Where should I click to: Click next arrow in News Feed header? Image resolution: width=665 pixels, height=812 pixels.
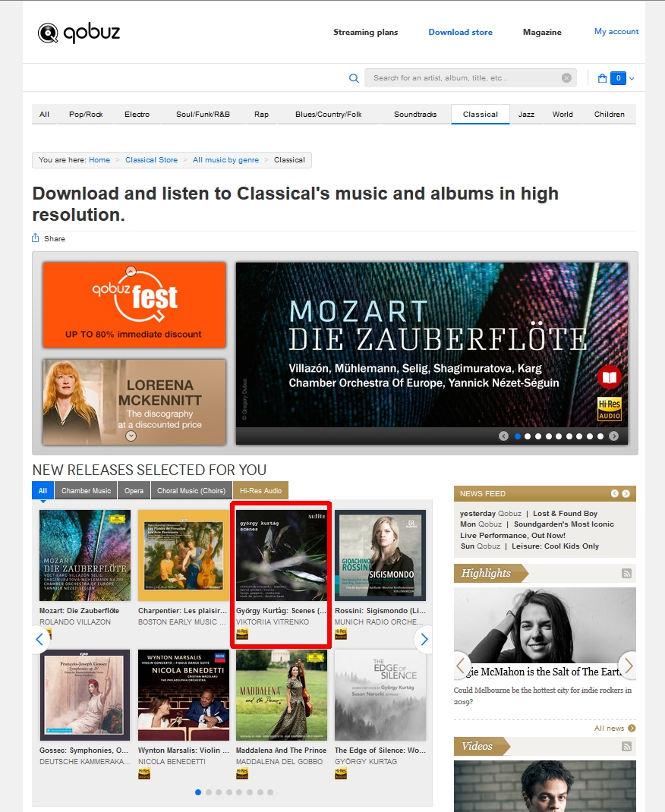(626, 493)
